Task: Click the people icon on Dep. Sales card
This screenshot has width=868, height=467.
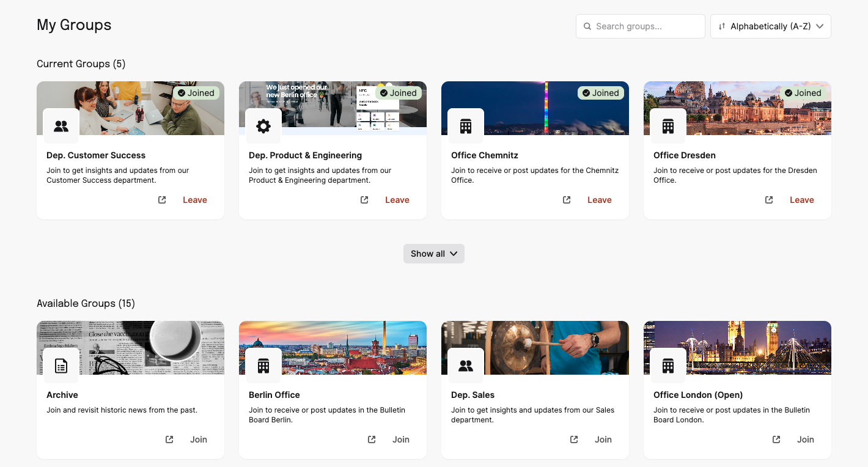Action: pos(466,366)
